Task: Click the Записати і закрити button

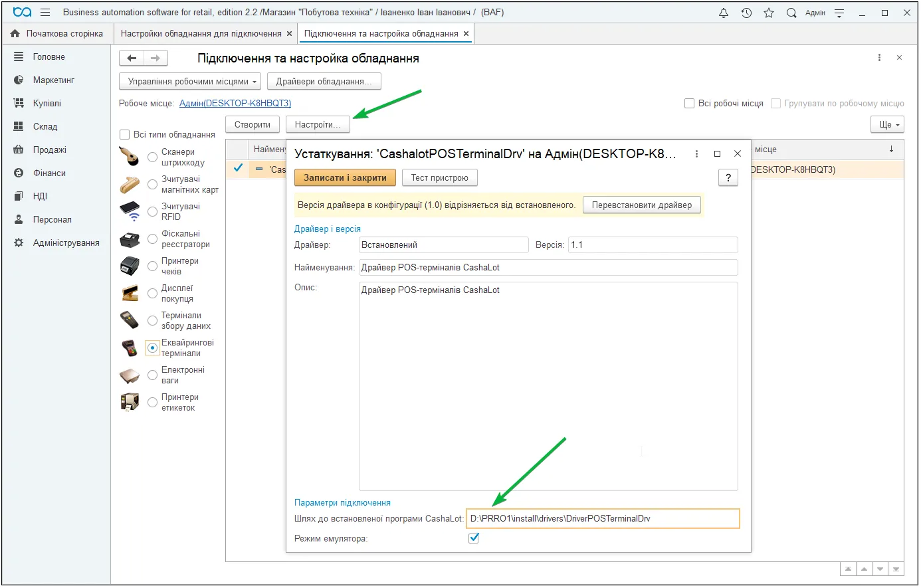Action: 345,177
